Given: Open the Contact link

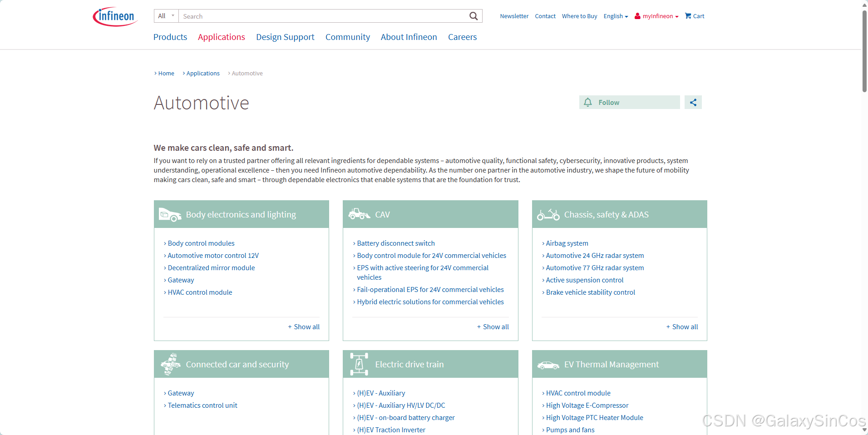Looking at the screenshot, I should click(545, 16).
